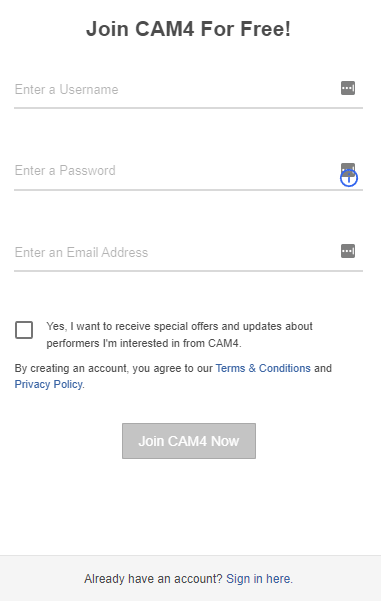Image resolution: width=381 pixels, height=601 pixels.
Task: Focus the Enter an Email Address field
Action: pos(176,252)
